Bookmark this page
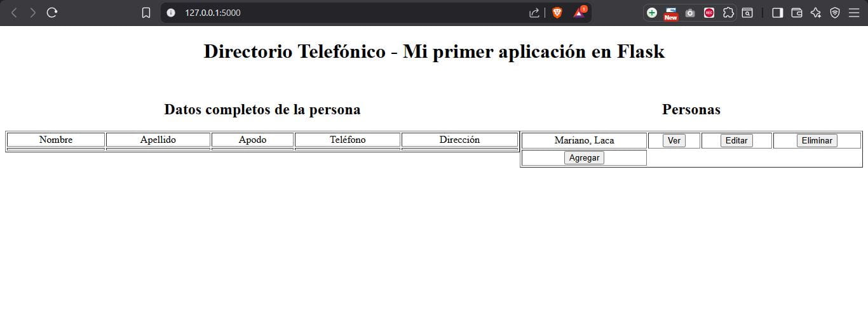This screenshot has height=325, width=868. 146,12
